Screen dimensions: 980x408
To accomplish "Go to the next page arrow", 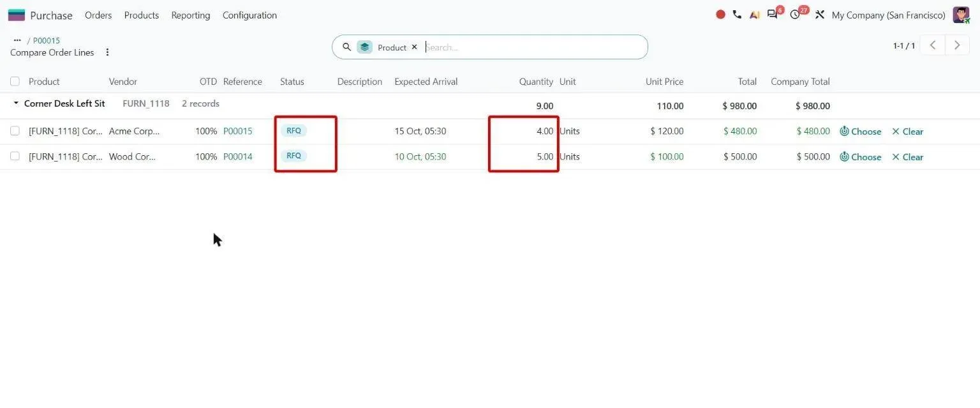I will (957, 45).
